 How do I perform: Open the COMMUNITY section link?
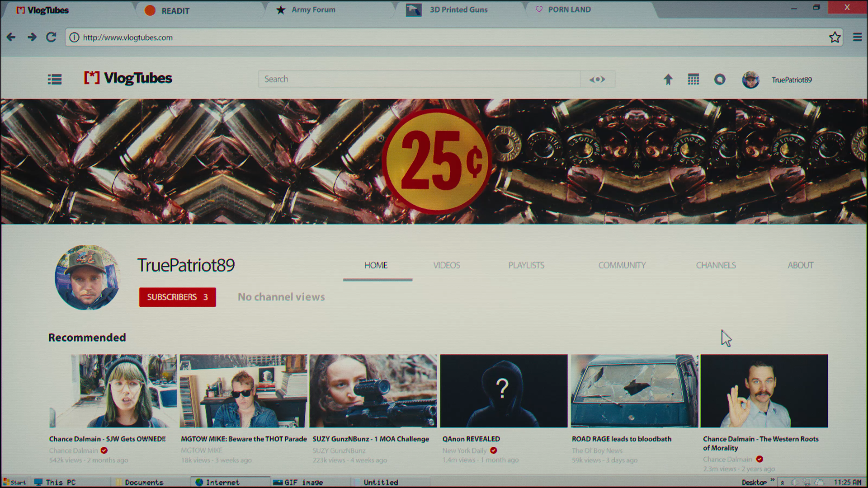[x=622, y=265]
